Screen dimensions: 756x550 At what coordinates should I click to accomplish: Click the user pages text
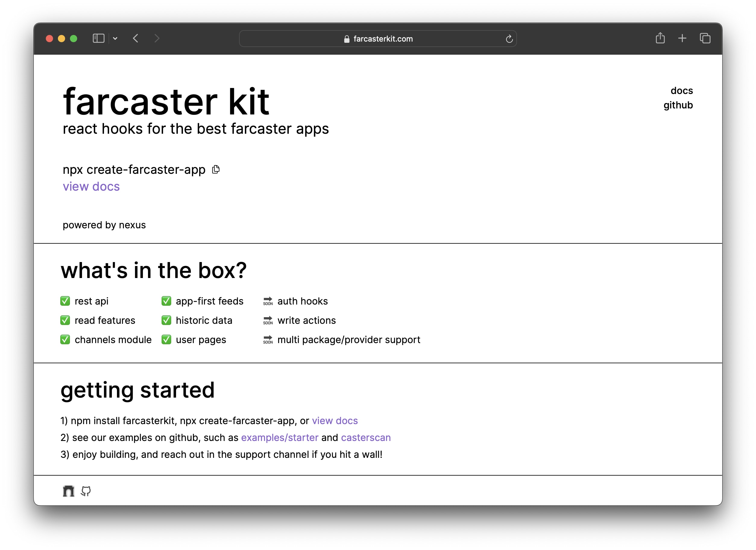[201, 340]
